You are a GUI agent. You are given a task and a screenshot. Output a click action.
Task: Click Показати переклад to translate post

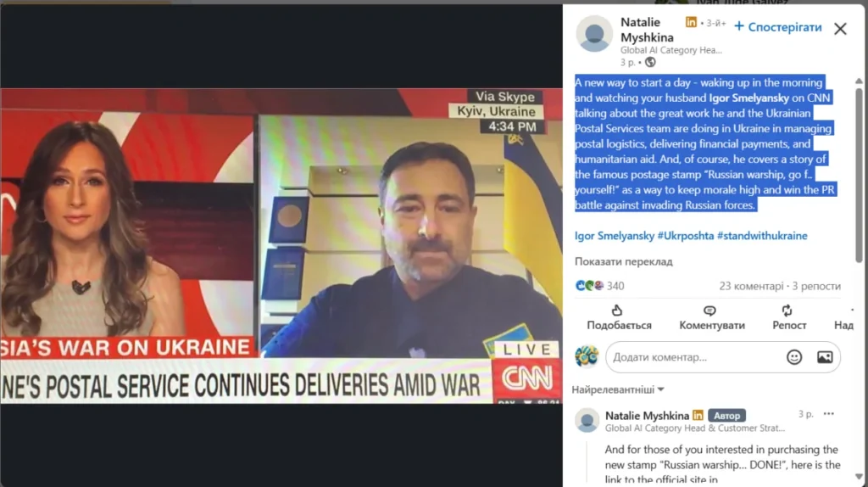[x=623, y=261]
